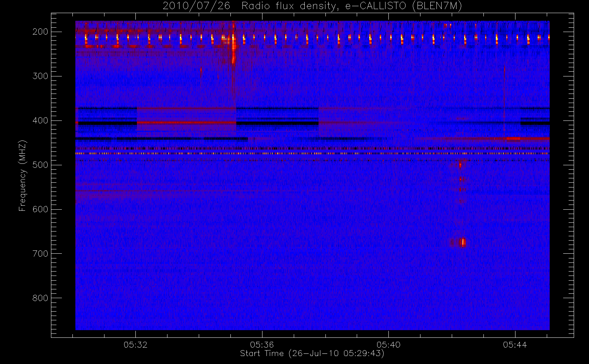Click the 400 frequency tick label

[x=40, y=120]
